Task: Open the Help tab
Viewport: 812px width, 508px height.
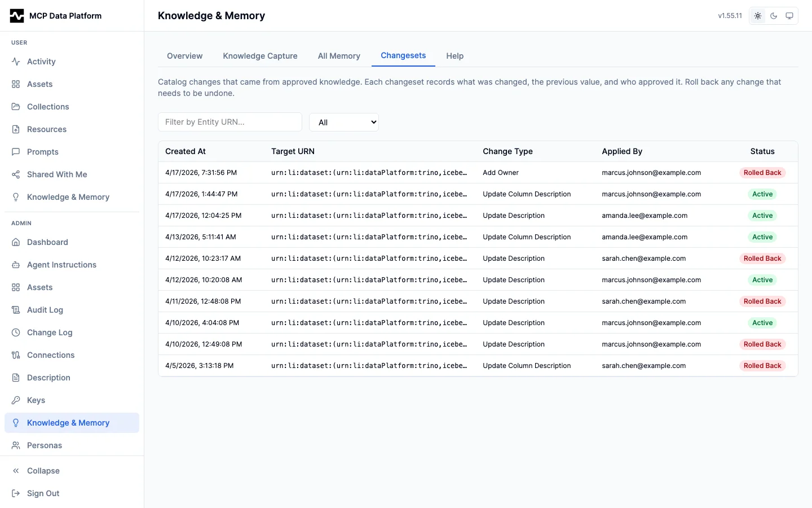Action: (x=454, y=56)
